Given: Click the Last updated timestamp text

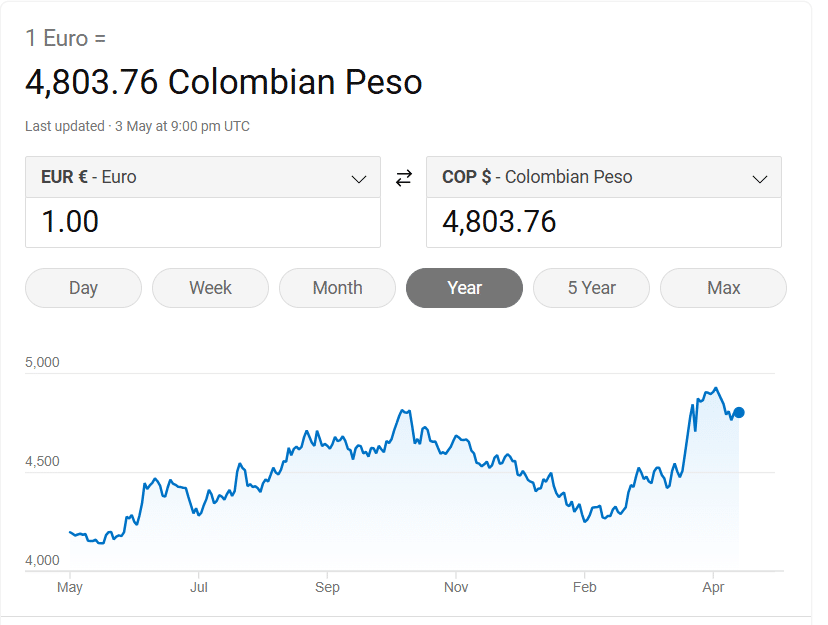Looking at the screenshot, I should pos(137,126).
